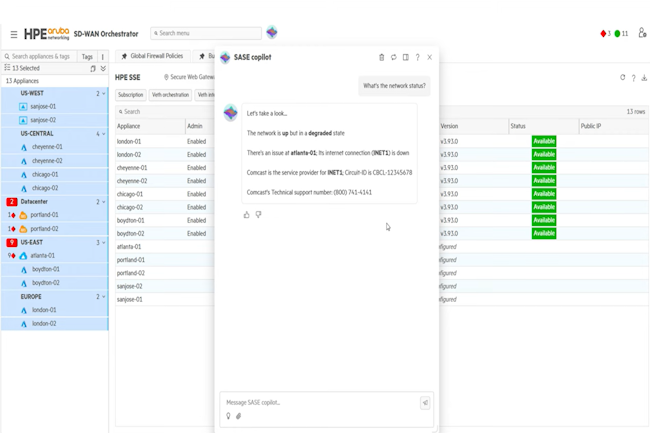Click the Subscription button
Viewport: 650px width, 433px height.
[131, 95]
